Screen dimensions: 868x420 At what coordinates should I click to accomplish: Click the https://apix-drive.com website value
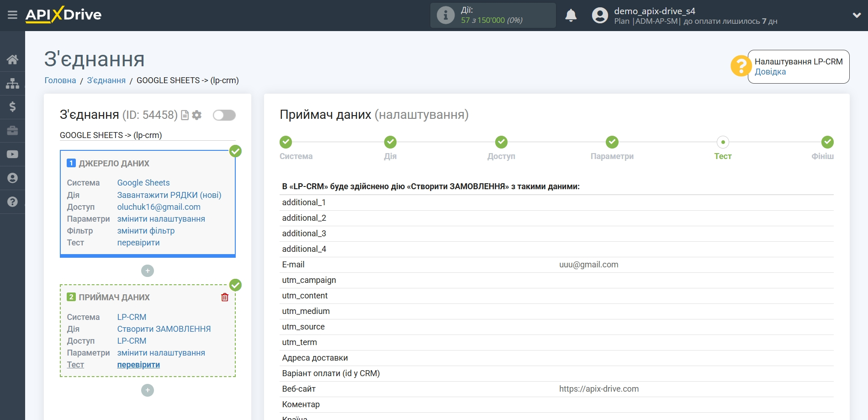[x=599, y=389]
